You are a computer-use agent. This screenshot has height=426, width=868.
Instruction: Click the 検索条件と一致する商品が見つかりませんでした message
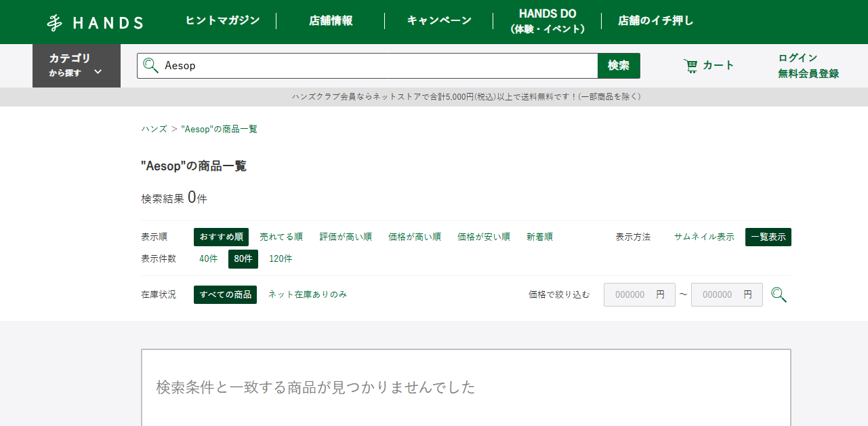point(316,387)
